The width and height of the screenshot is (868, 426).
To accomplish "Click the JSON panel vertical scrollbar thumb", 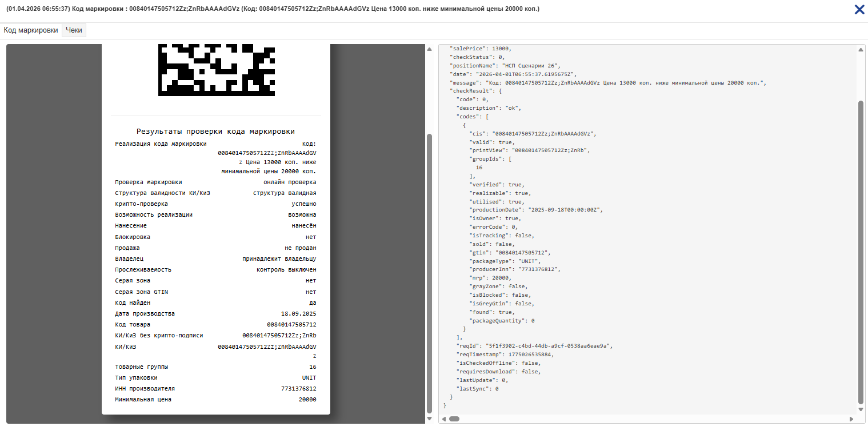I will click(861, 252).
